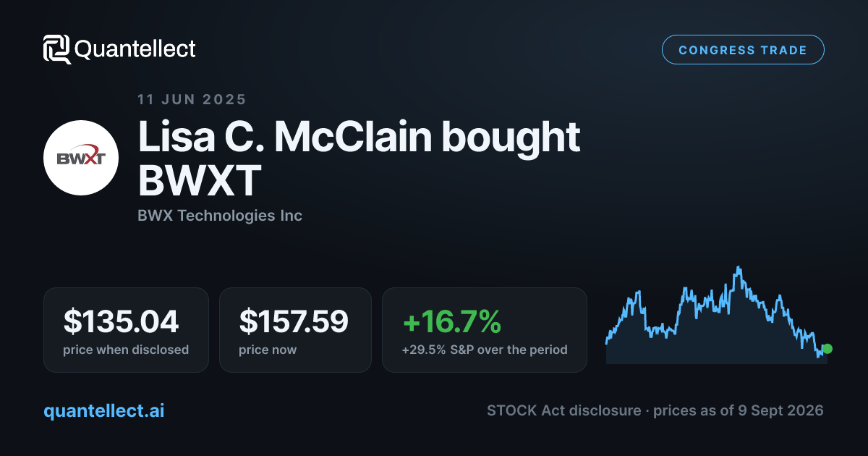Click the Quantellect brand name text
The height and width of the screenshot is (456, 868).
(x=135, y=49)
